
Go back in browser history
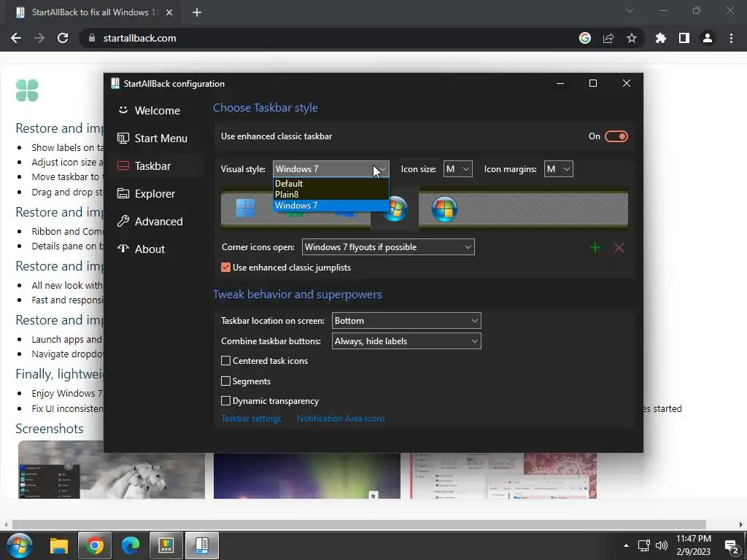pyautogui.click(x=16, y=38)
